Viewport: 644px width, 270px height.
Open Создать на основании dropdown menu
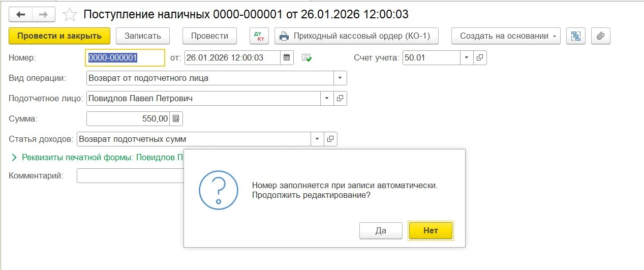point(506,36)
